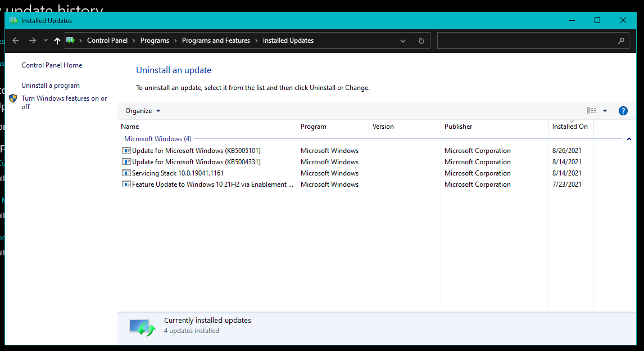Screen dimensions: 644x351
Task: Click Microsoft Corporation publisher for KB5005101
Action: tap(478, 150)
